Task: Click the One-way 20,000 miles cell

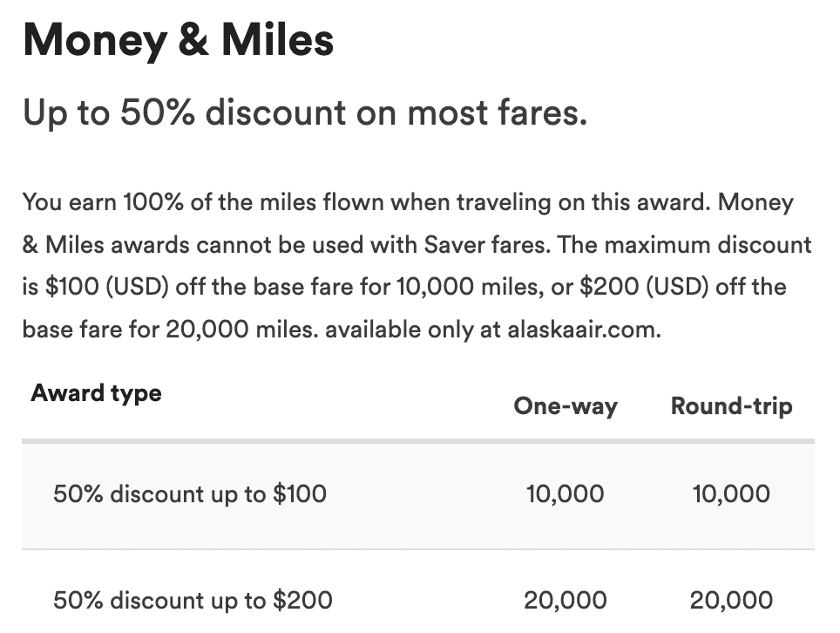Action: pyautogui.click(x=565, y=600)
